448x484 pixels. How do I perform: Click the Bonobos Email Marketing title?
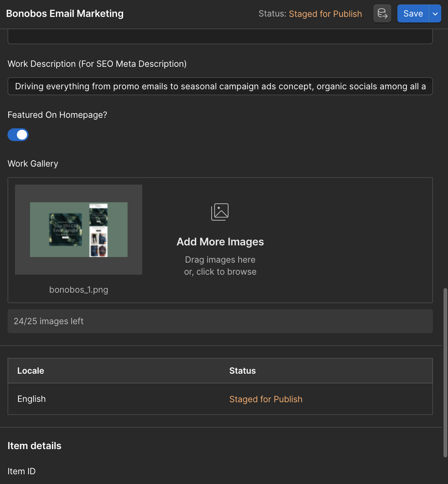65,14
